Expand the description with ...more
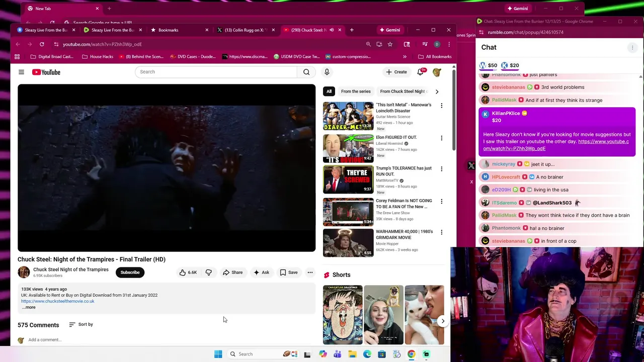The width and height of the screenshot is (644, 362). click(x=29, y=307)
